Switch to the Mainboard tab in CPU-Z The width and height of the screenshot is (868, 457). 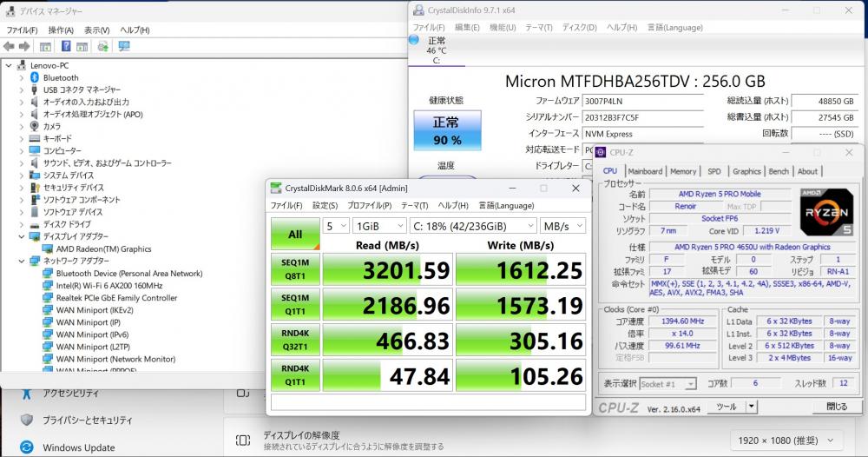tap(645, 171)
